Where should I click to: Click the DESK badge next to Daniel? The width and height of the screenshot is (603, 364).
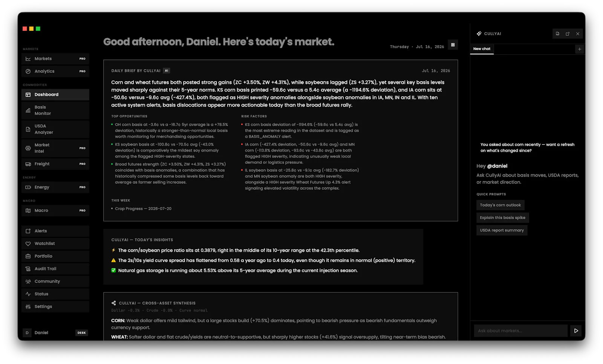pyautogui.click(x=82, y=333)
